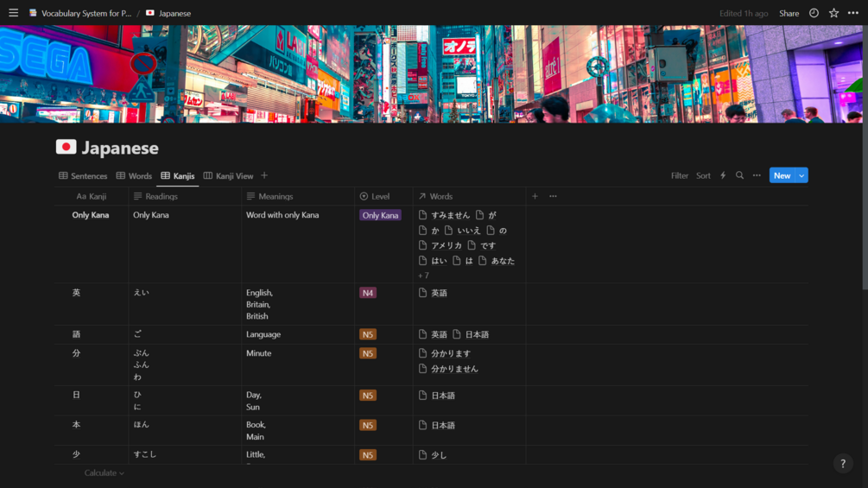Open the 少し word page

tap(434, 455)
